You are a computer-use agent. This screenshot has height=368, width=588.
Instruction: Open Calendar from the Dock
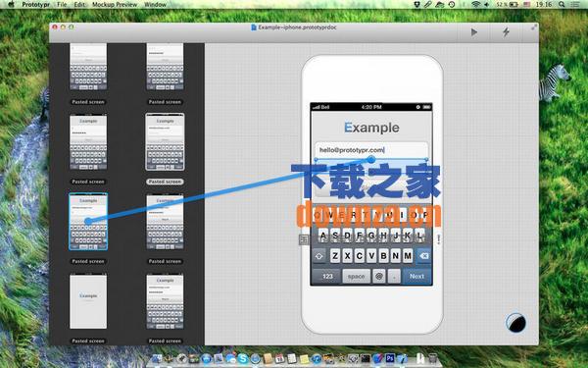(279, 358)
